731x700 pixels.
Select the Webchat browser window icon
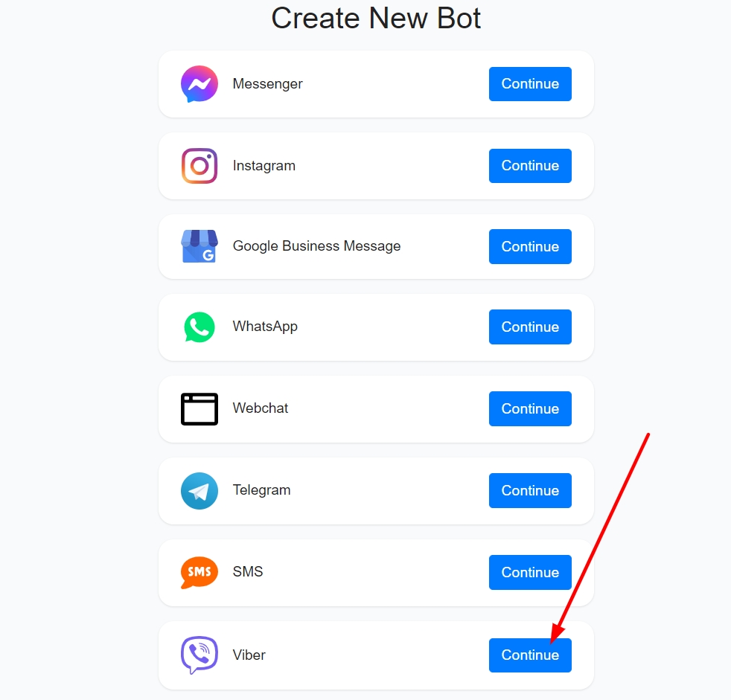(x=199, y=409)
